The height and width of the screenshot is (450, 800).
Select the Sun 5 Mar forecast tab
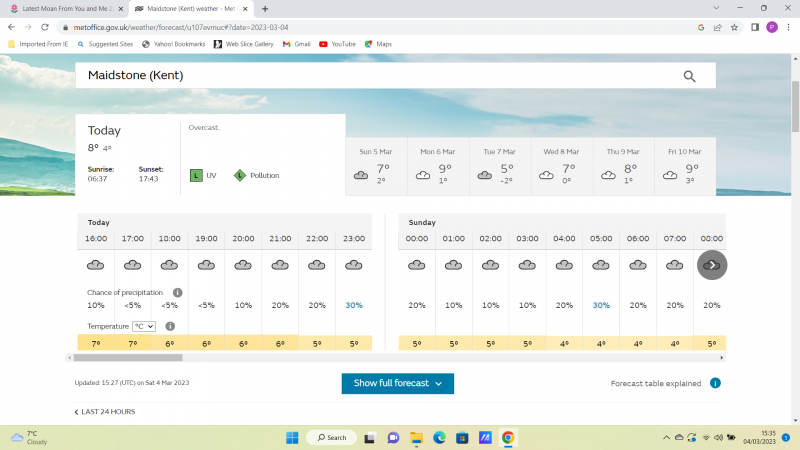point(376,166)
